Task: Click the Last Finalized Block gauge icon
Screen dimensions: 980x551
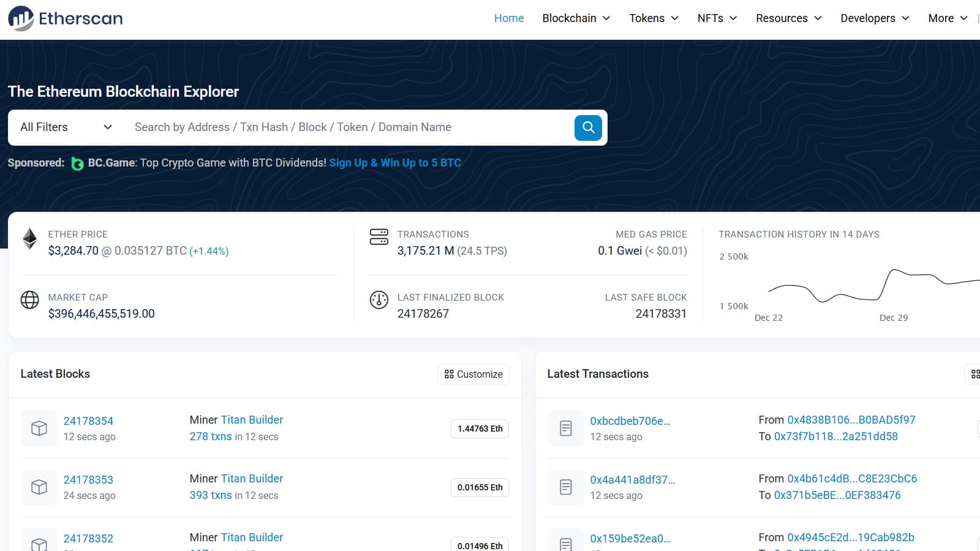Action: point(379,300)
